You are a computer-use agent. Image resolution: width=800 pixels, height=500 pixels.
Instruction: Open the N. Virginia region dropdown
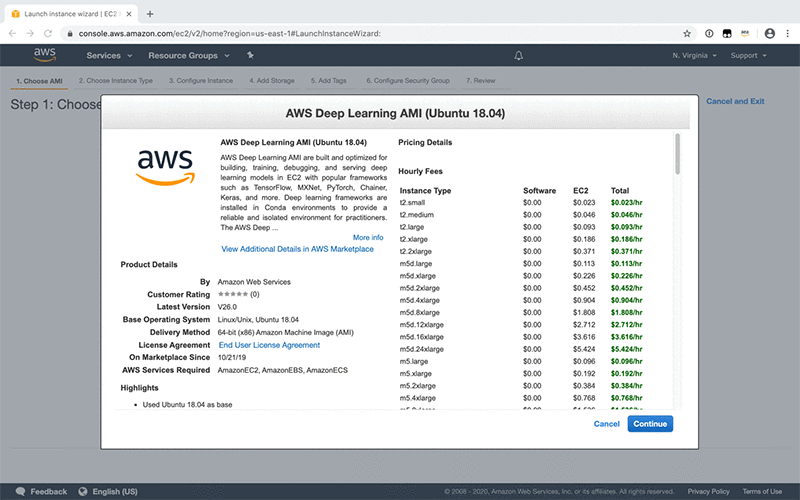694,56
